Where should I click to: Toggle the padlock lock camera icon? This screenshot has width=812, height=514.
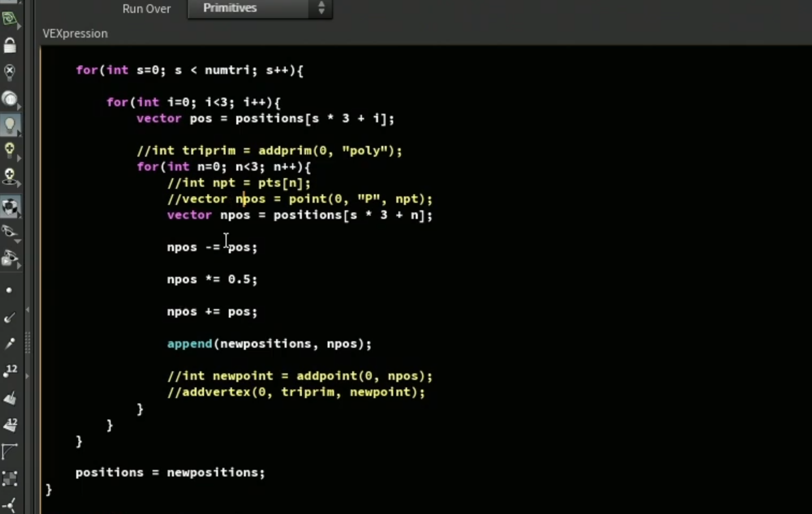click(x=10, y=46)
